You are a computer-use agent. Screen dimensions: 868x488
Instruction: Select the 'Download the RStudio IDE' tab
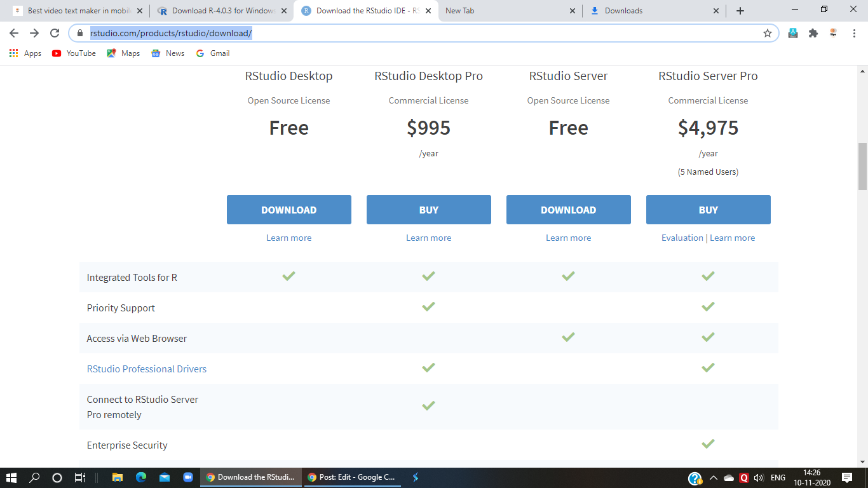[365, 11]
